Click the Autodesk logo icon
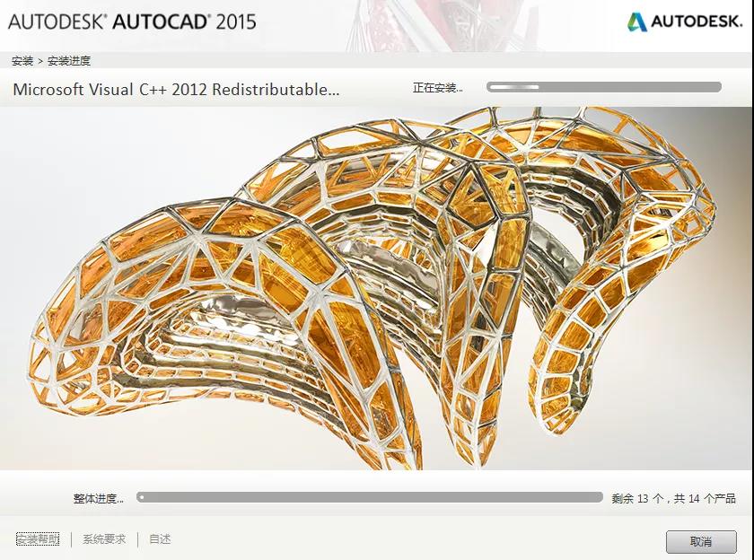The width and height of the screenshot is (754, 560). click(x=637, y=22)
